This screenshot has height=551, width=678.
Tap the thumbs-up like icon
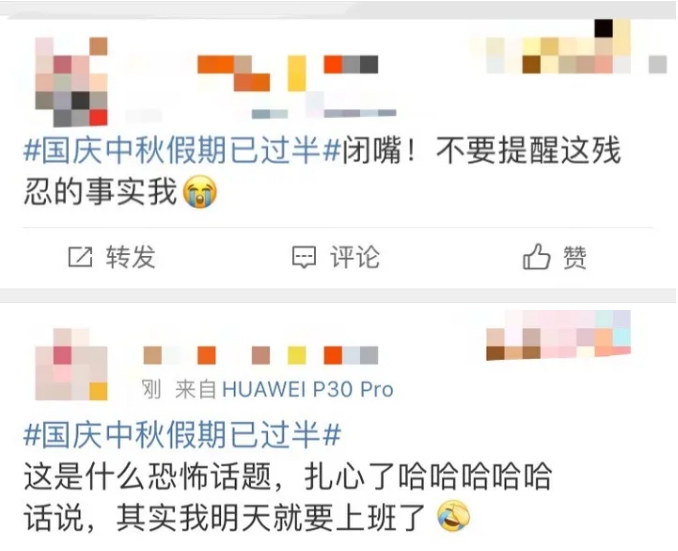coord(536,256)
